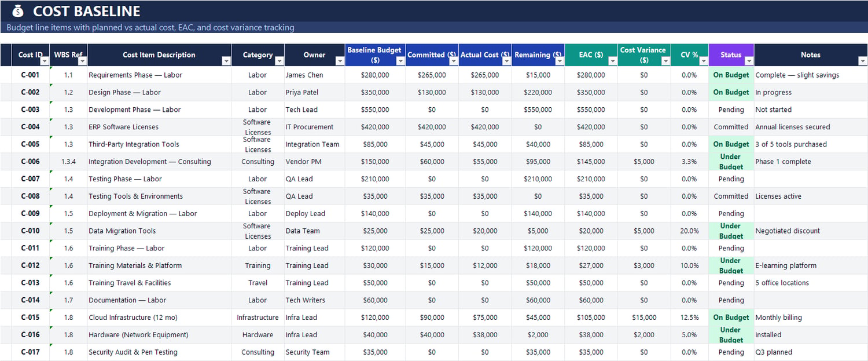The image size is (868, 361).
Task: Select the $265,000 committed cell for C-001
Action: coord(432,75)
